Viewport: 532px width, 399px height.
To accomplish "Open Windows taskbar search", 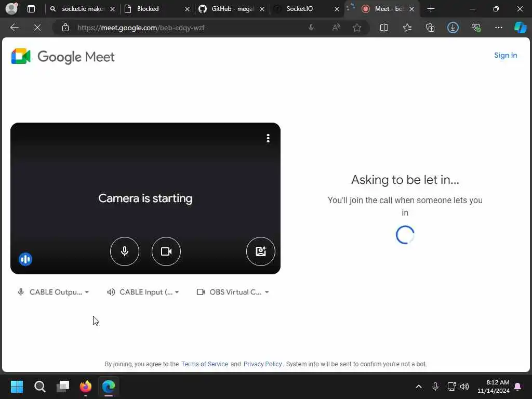I will pos(39,386).
